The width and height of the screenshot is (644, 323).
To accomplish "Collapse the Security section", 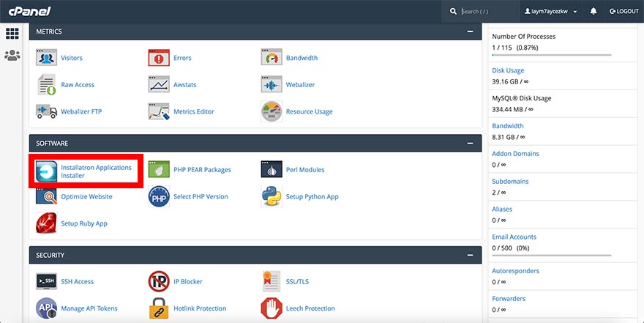I will click(470, 255).
